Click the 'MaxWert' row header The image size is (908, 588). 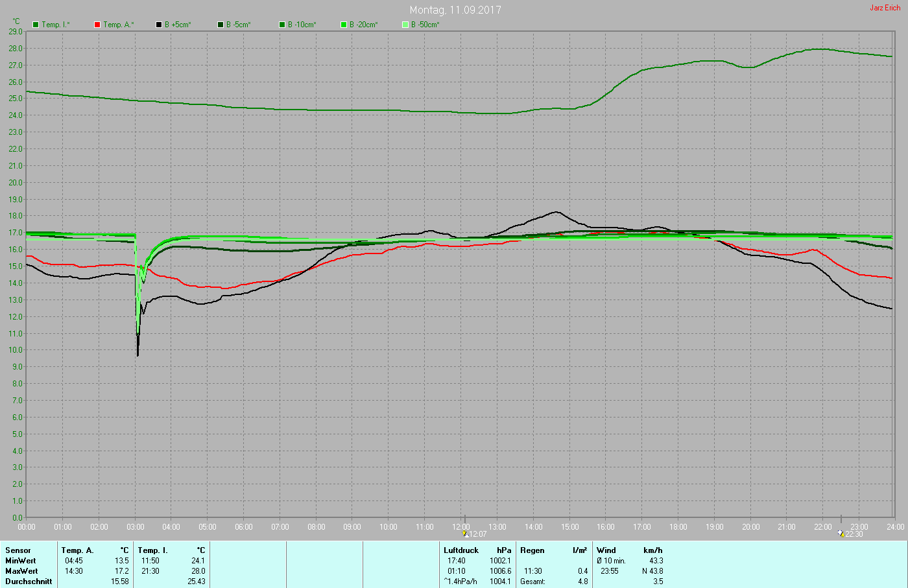(21, 571)
